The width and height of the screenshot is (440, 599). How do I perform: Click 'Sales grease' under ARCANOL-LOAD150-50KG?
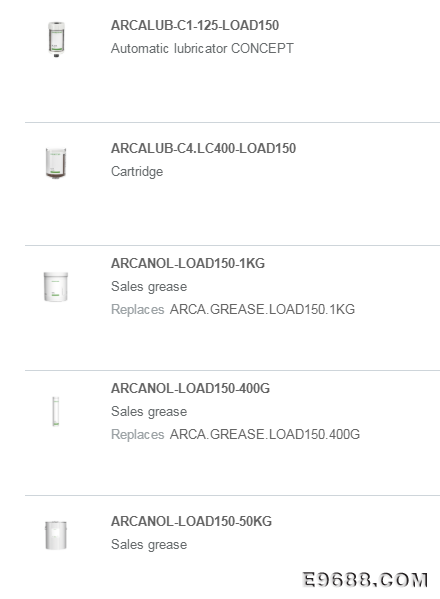[149, 544]
